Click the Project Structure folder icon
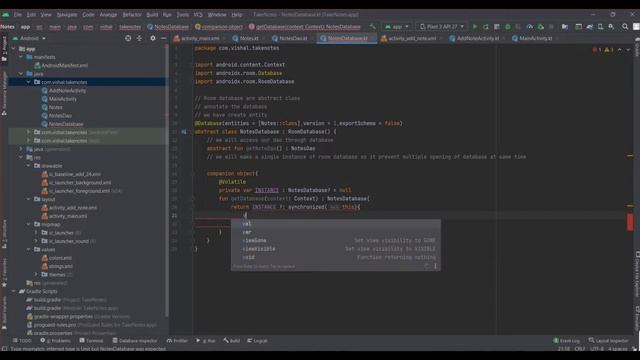Viewport: 640px width, 360px height. 565,27
